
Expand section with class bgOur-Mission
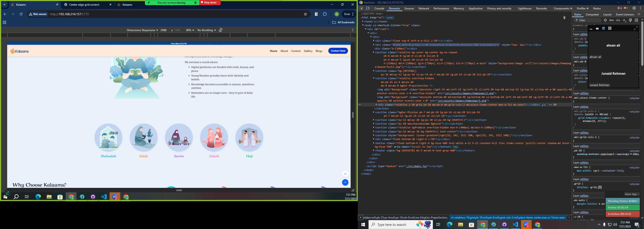pyautogui.click(x=374, y=112)
